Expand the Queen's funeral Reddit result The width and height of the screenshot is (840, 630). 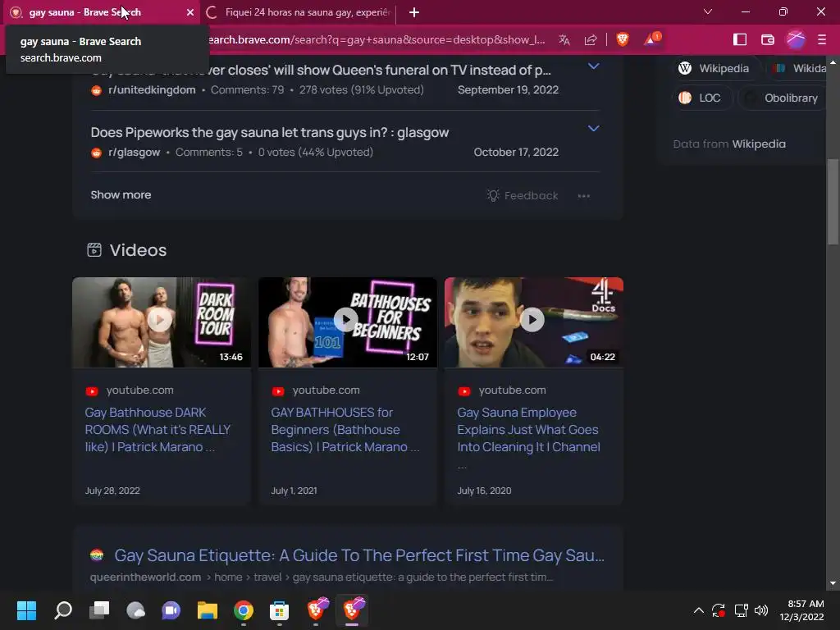click(593, 66)
